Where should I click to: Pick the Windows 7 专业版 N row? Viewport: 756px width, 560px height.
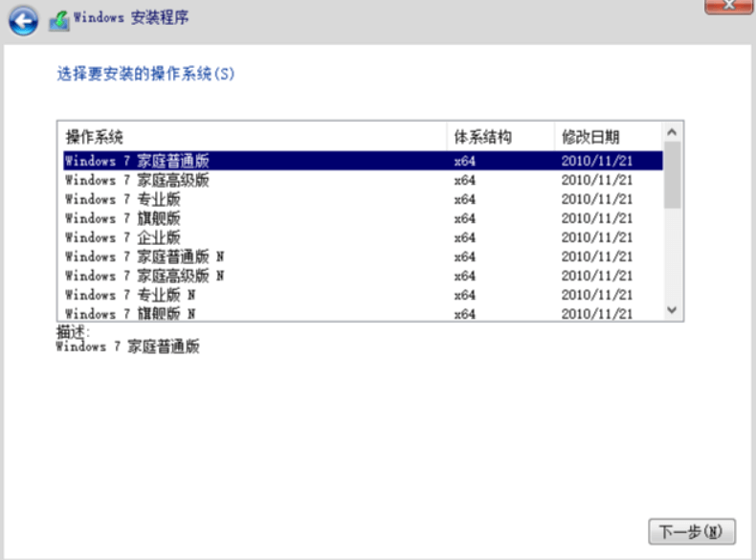point(130,295)
